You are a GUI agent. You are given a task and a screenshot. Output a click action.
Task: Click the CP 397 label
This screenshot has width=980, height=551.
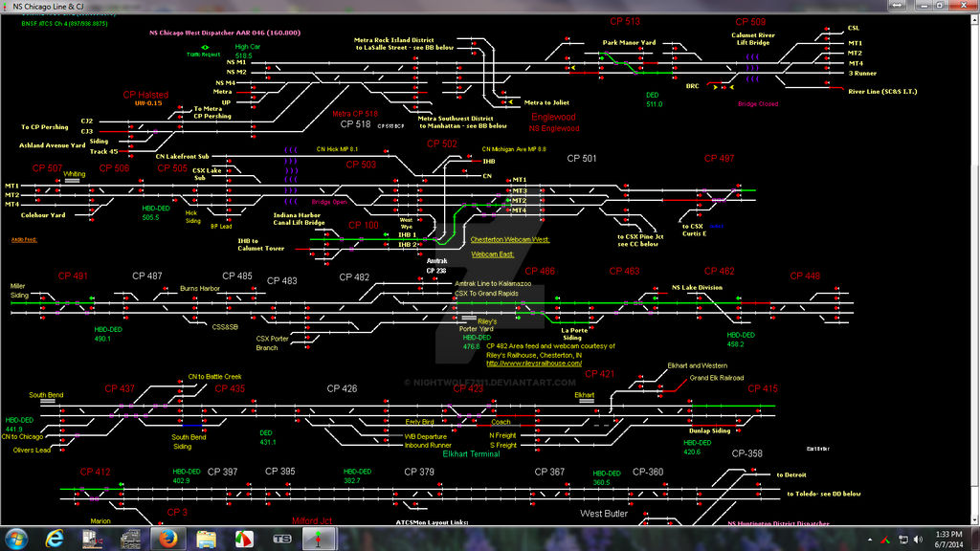point(222,472)
